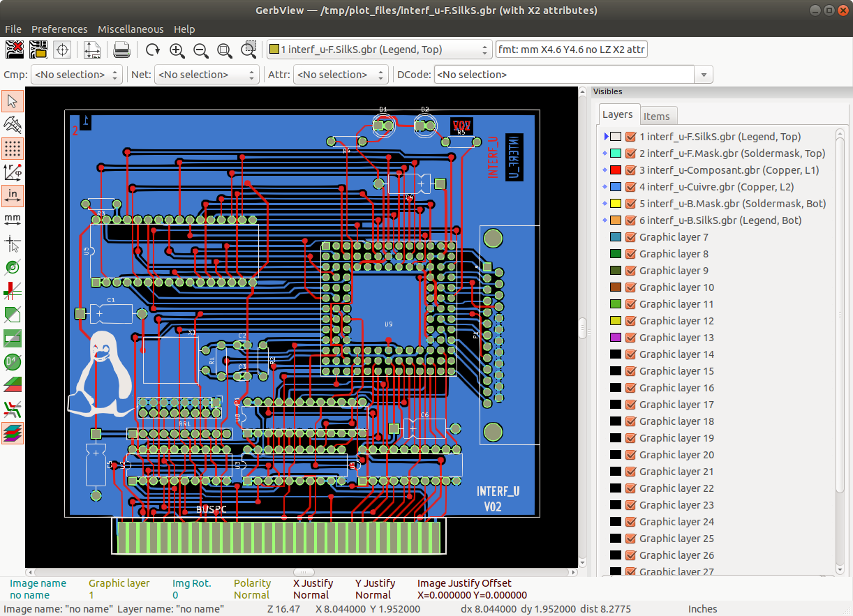The height and width of the screenshot is (616, 853).
Task: Click the red color swatch for layer 3
Action: click(x=616, y=170)
